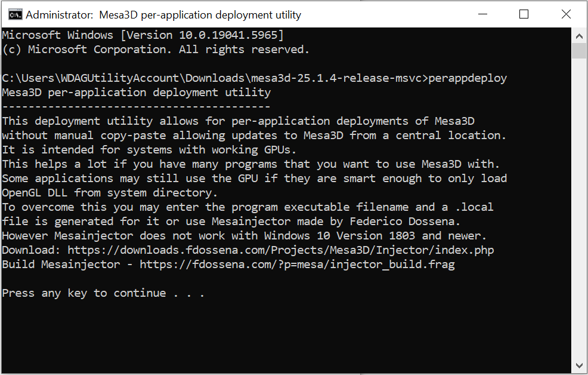Click the 'Press any key to continue' prompt
The width and height of the screenshot is (588, 375).
point(103,293)
